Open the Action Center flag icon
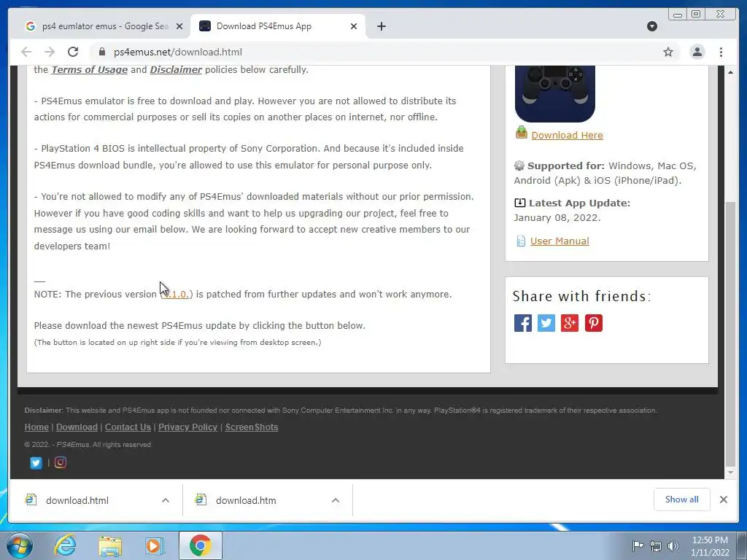 (638, 545)
